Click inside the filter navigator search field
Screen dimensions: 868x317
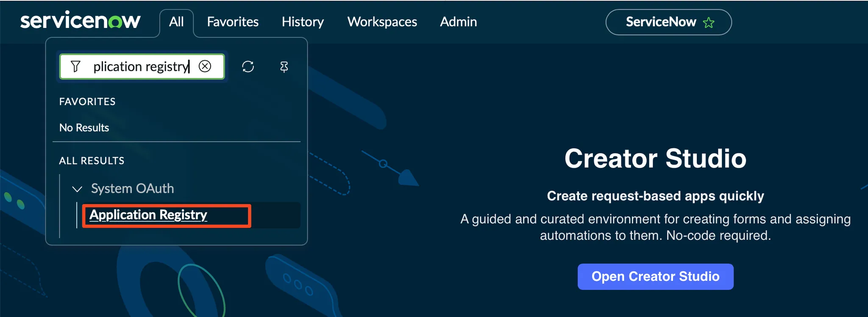[142, 67]
